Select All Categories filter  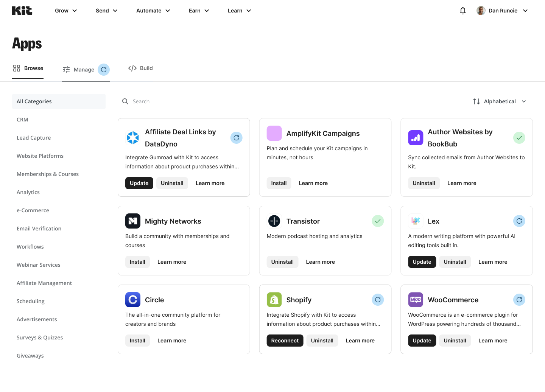(x=59, y=101)
